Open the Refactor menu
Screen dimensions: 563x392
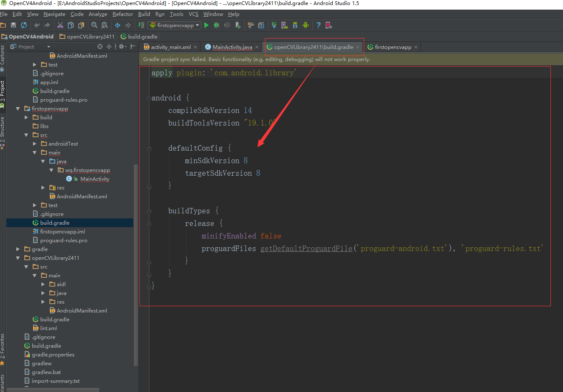pos(123,14)
